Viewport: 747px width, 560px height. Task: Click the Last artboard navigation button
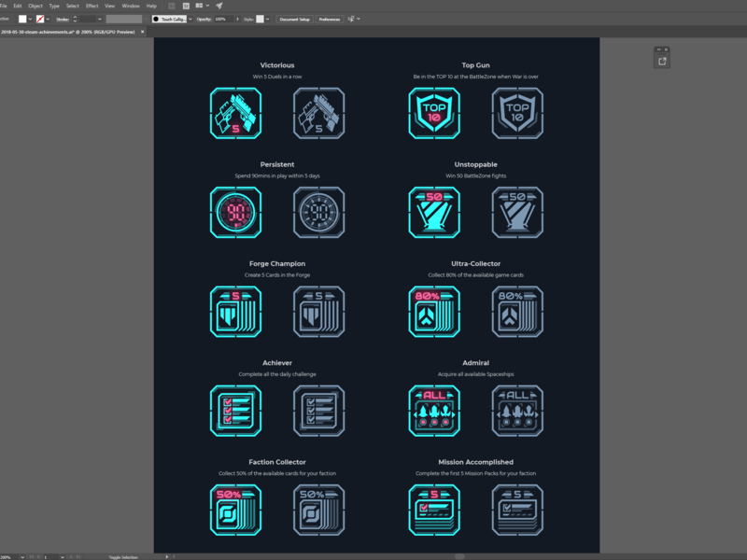[x=78, y=556]
